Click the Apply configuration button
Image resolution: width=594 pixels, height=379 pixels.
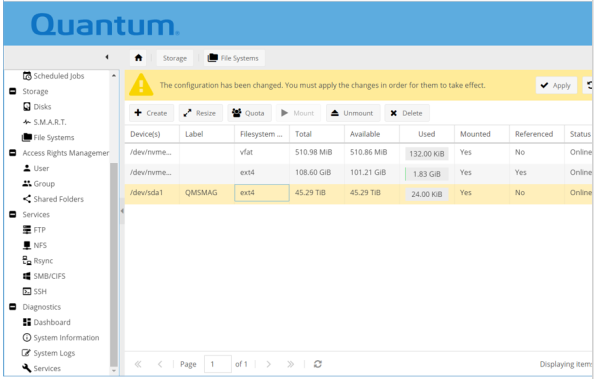point(556,85)
